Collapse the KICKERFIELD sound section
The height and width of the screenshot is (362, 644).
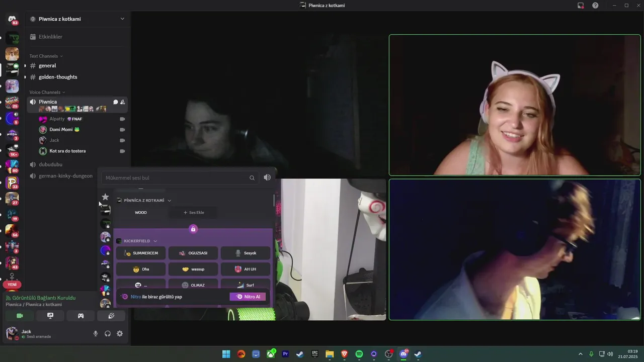coord(155,241)
